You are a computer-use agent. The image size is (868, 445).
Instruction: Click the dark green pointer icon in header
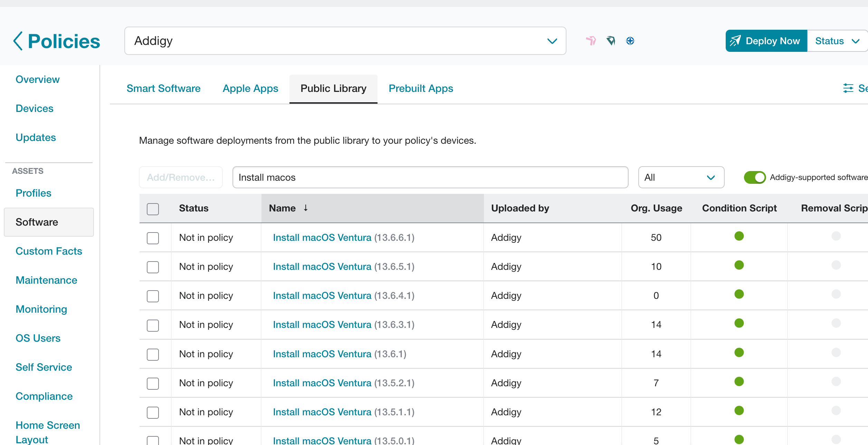[611, 41]
